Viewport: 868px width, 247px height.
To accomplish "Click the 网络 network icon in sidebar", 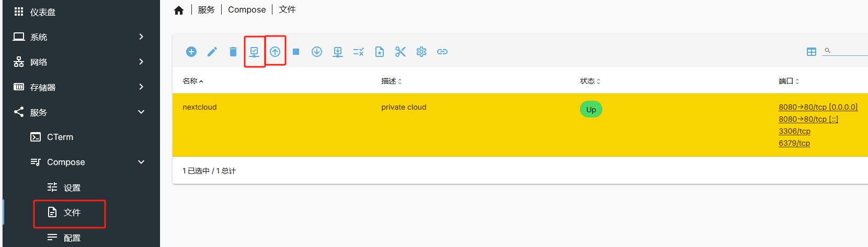I will click(19, 62).
